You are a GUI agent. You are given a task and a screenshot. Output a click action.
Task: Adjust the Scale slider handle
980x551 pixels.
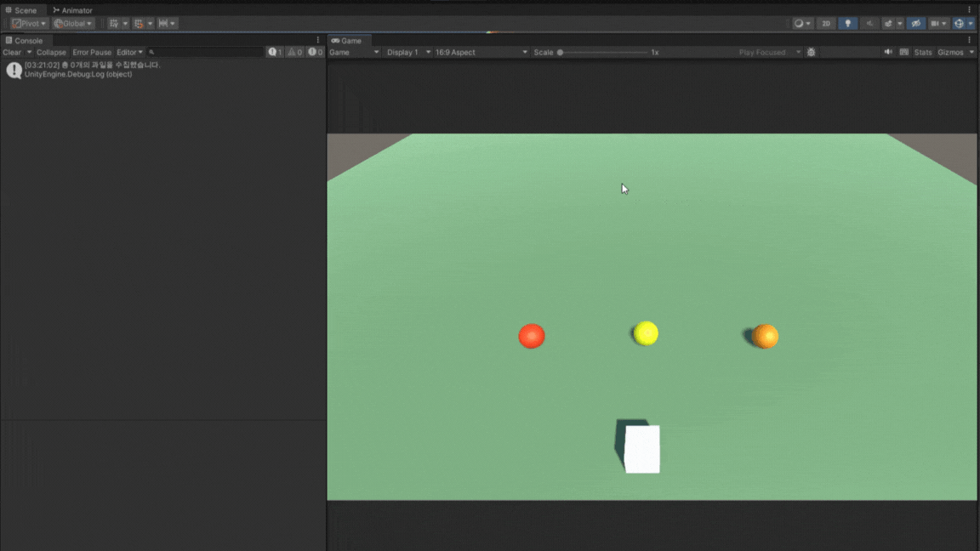coord(560,53)
